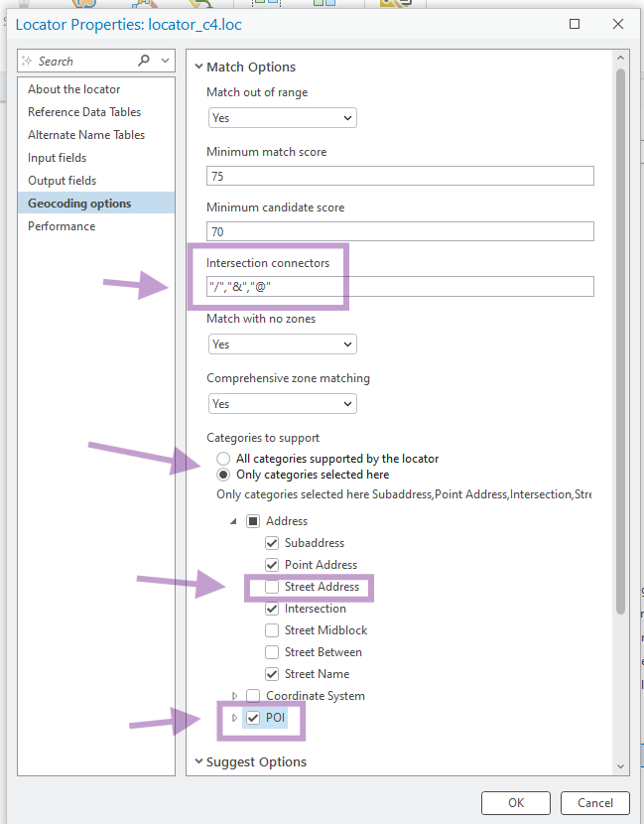Viewport: 644px width, 824px height.
Task: Collapse the Match Options section
Action: [x=199, y=68]
